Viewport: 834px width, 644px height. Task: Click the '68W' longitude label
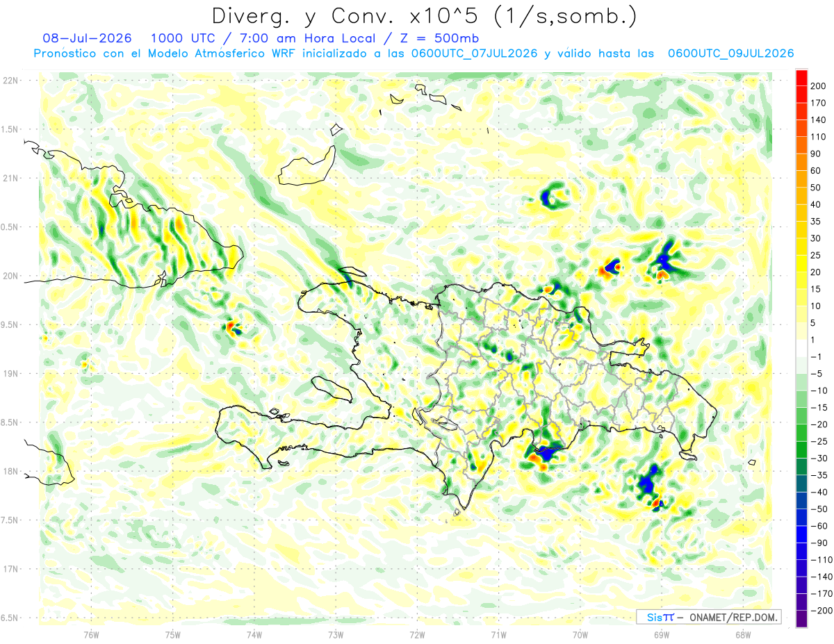pos(742,634)
